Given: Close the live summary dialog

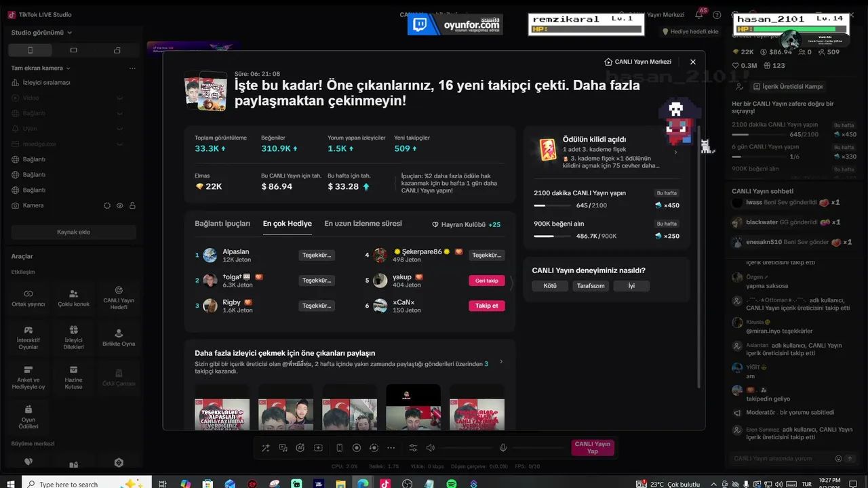Looking at the screenshot, I should (x=692, y=62).
